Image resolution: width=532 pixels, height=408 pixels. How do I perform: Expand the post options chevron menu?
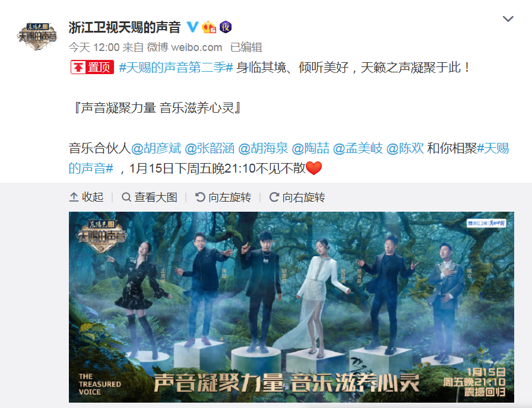(x=508, y=19)
